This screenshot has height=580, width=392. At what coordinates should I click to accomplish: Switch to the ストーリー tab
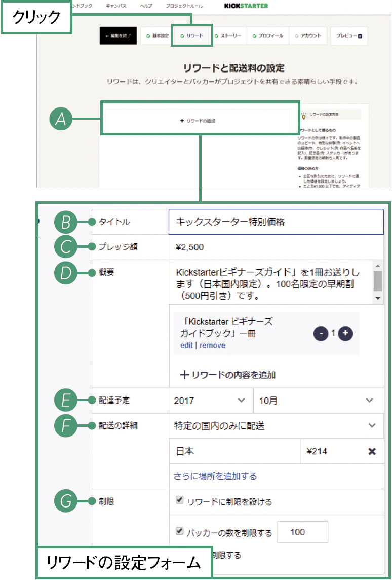click(228, 36)
